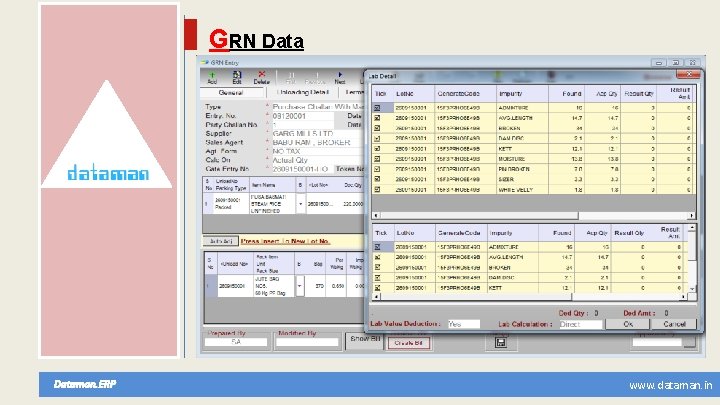The image size is (720, 405).
Task: Click left arrow of upper grid horizontal scrollbar
Action: [376, 215]
